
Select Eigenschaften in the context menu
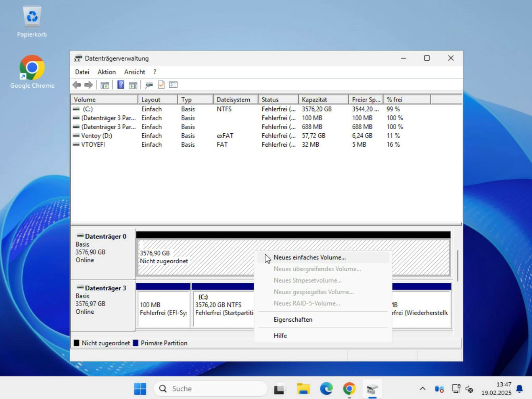[x=323, y=320]
